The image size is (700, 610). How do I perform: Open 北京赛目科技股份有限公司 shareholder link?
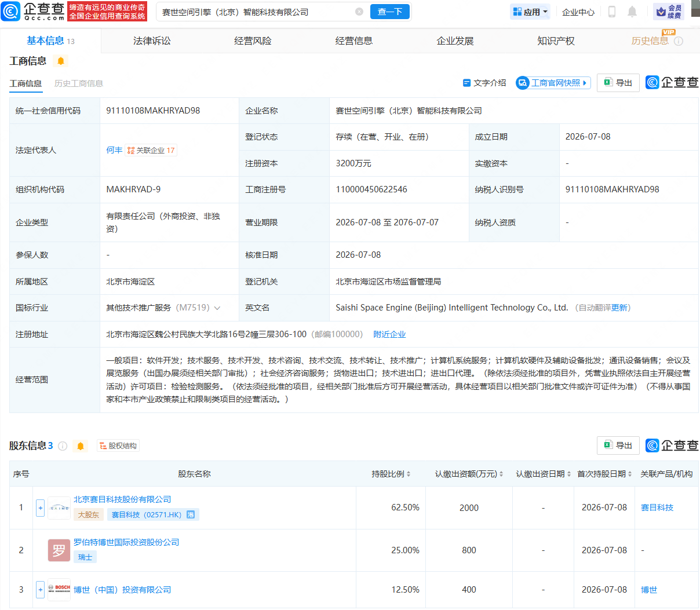[122, 499]
